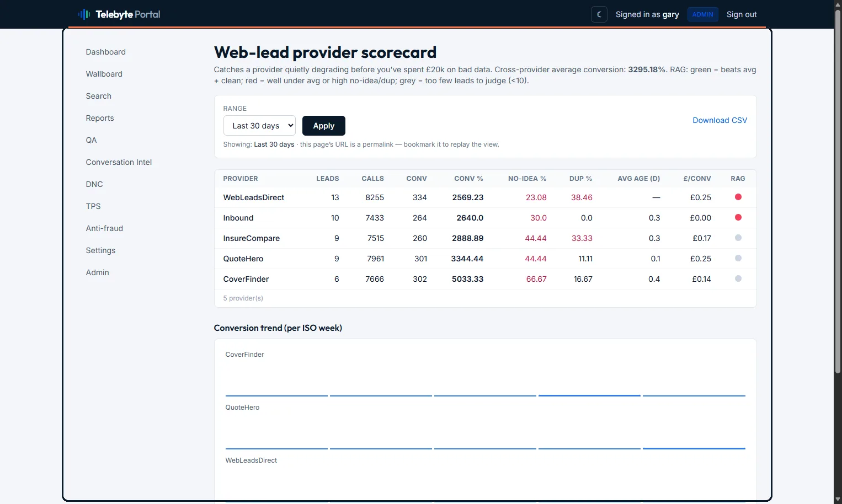Click the LEADS column header
This screenshot has height=504, width=842.
328,179
